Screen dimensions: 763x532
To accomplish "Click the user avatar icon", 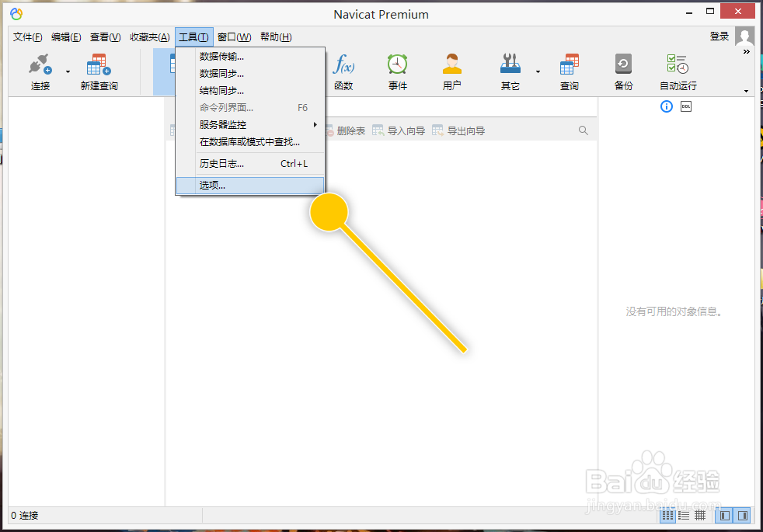I will click(744, 37).
